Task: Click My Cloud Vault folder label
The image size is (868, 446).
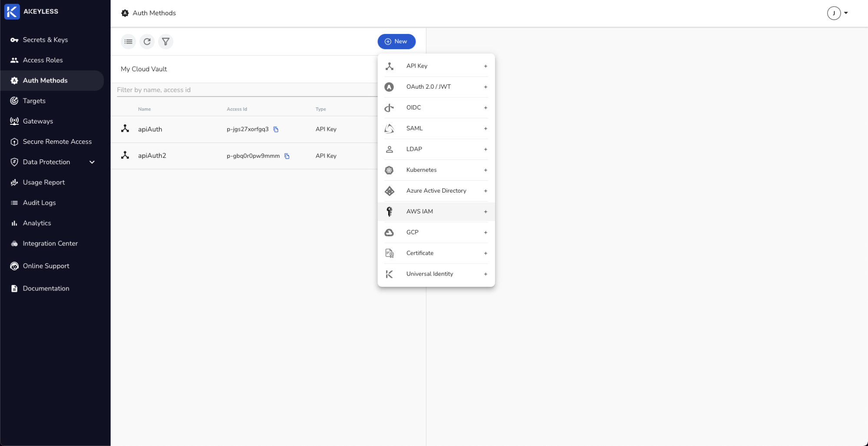Action: click(144, 69)
